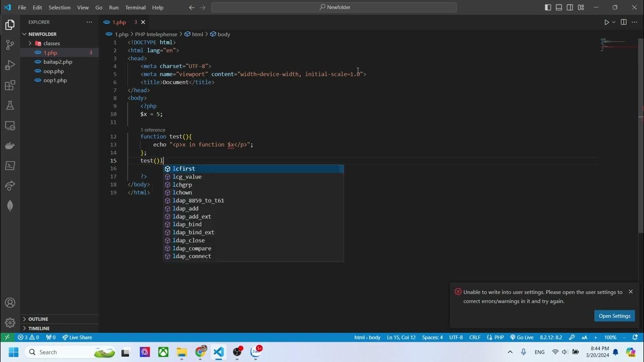Open Manage gear menu
This screenshot has width=644, height=362.
[10, 323]
